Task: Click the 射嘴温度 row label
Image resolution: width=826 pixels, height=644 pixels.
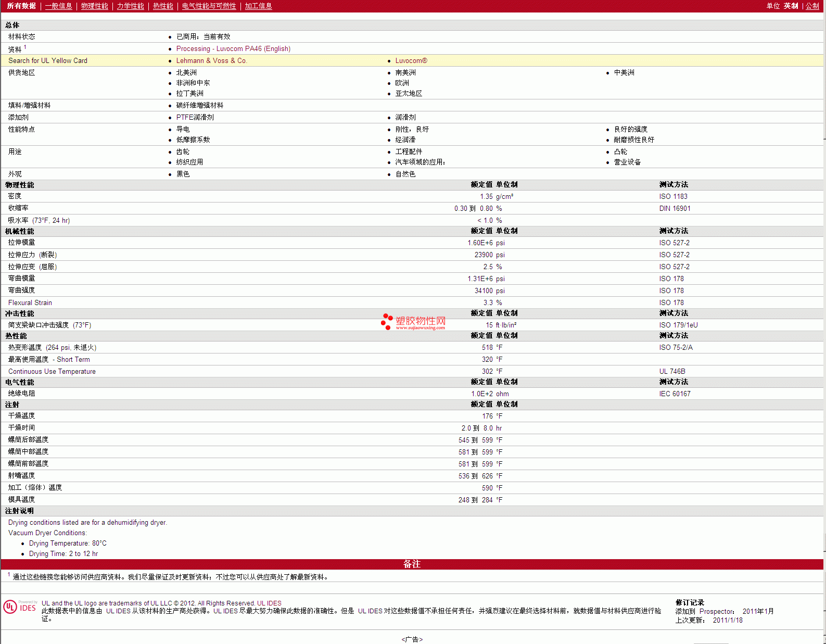Action: (21, 475)
